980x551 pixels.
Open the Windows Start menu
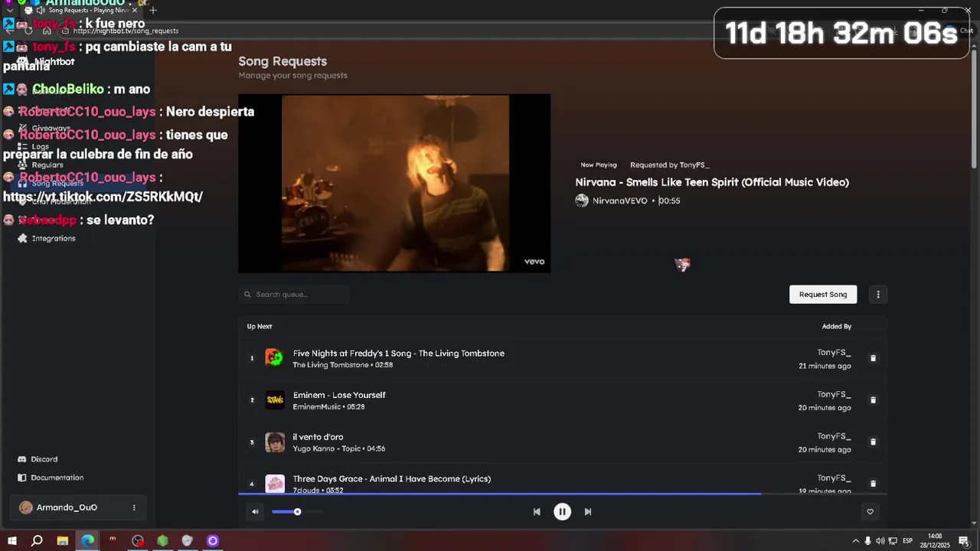(11, 541)
